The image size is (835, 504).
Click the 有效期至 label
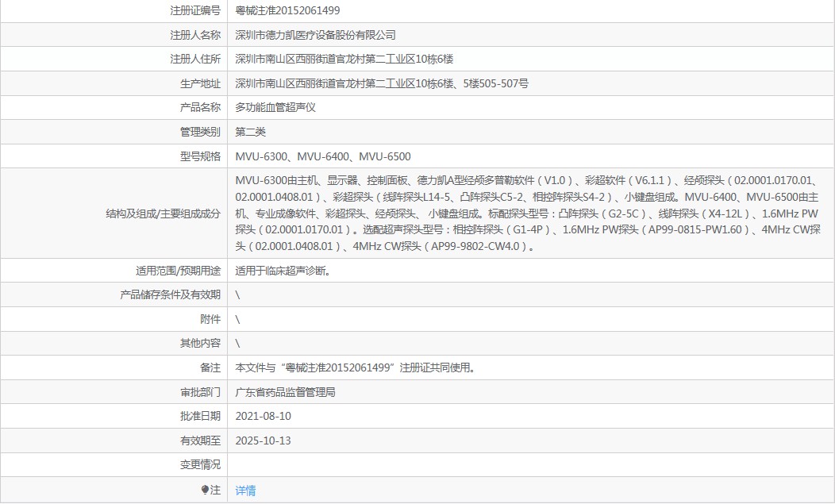point(200,441)
